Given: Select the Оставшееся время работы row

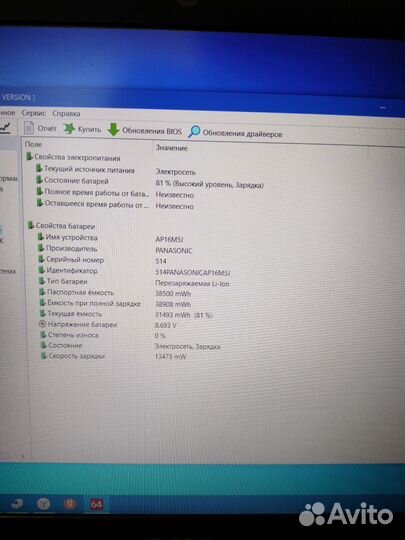Looking at the screenshot, I should coord(93,204).
